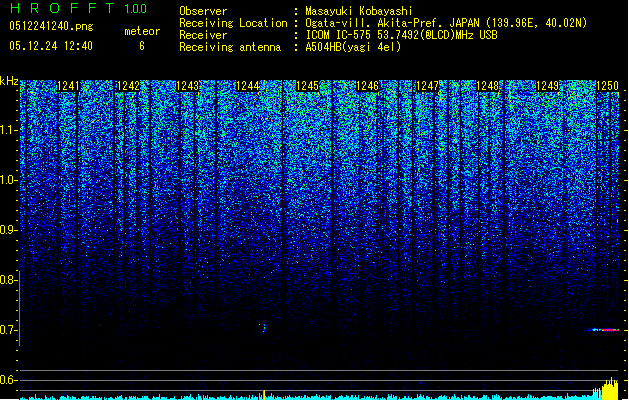Click the Receiving antenna field label
The width and height of the screenshot is (629, 400).
coord(230,47)
